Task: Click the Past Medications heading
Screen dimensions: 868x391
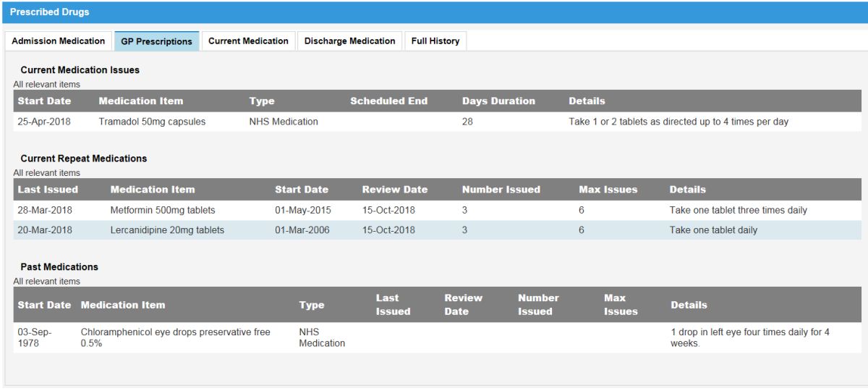Action: point(59,267)
